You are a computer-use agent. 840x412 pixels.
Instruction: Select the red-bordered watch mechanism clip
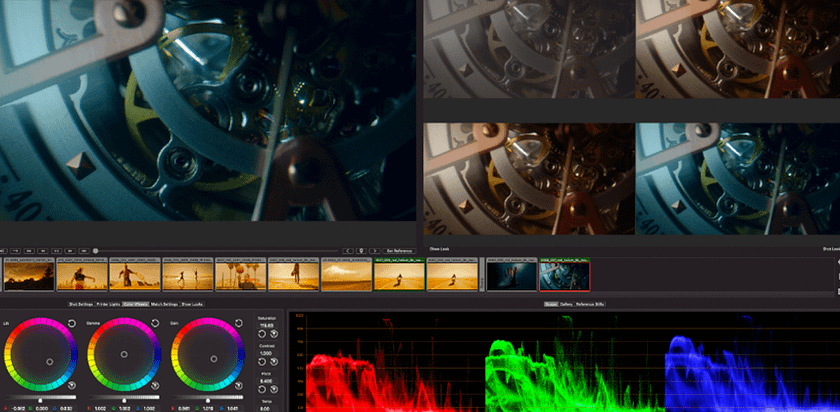(565, 274)
